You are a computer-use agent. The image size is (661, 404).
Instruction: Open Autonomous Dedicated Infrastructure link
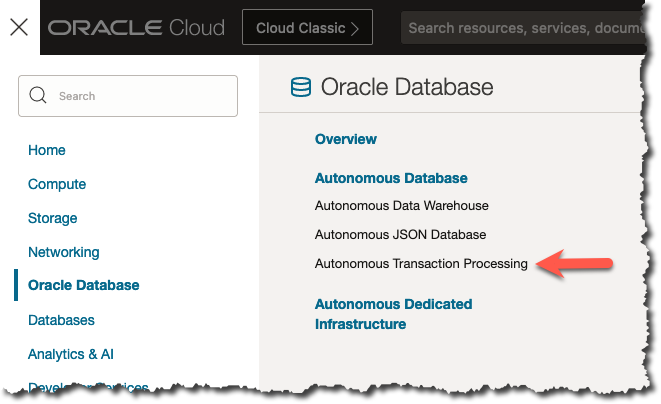click(x=393, y=314)
